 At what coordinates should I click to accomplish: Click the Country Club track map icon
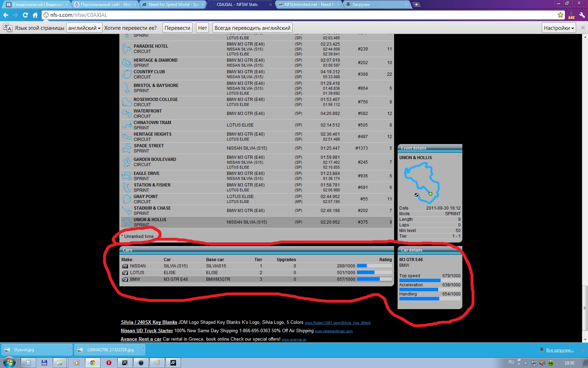point(126,74)
